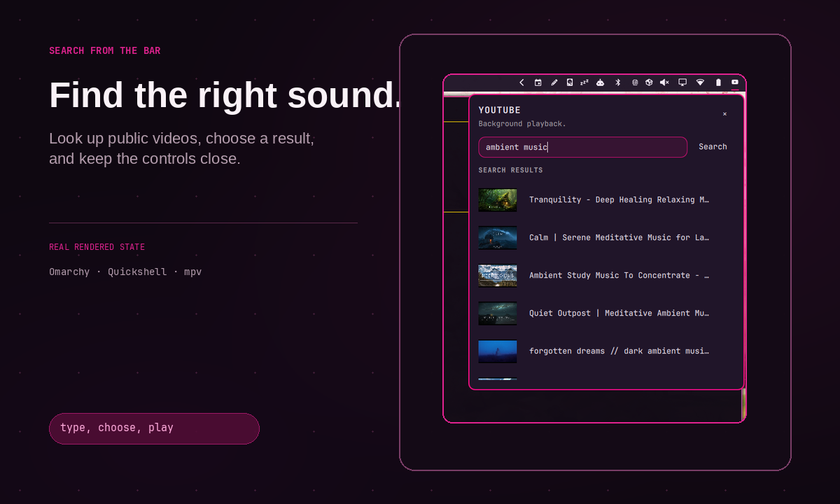Click the 'SEARCH FROM THE BAR' label

(x=105, y=51)
